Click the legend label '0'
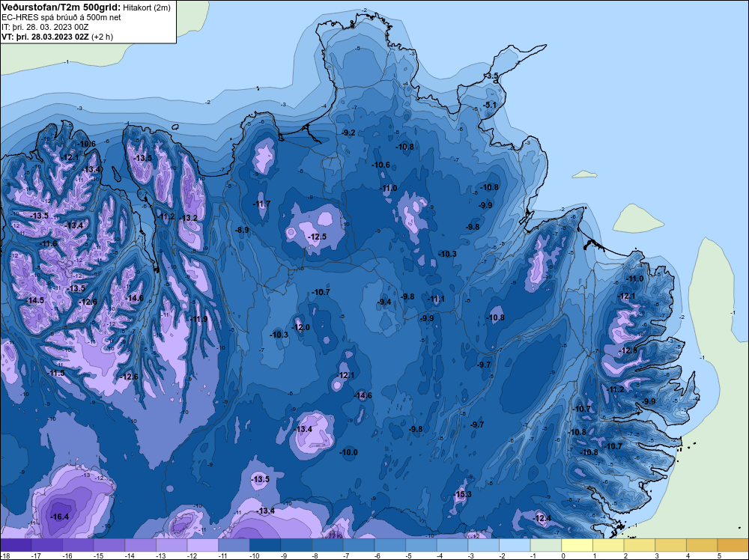 562,556
